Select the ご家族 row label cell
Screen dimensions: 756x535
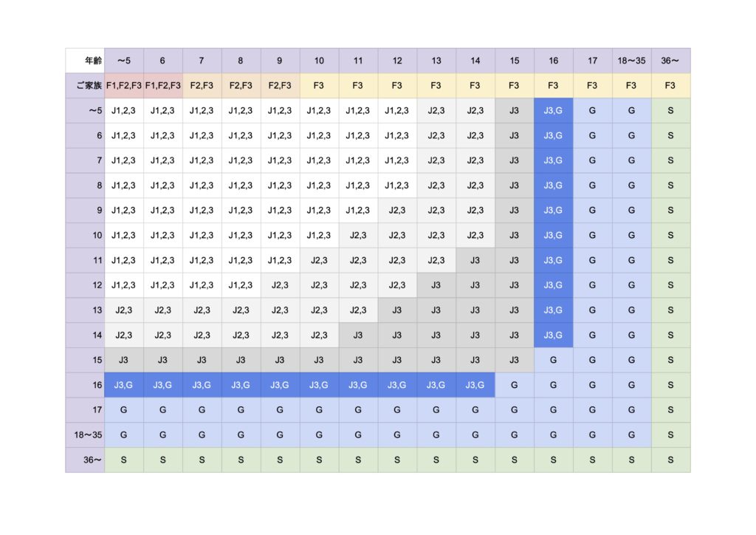tap(85, 86)
